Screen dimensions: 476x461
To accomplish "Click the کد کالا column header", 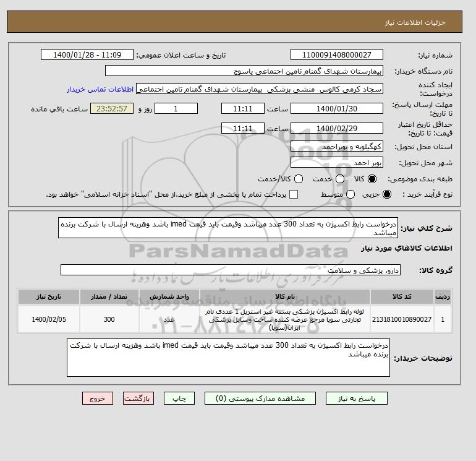I will point(402,296).
